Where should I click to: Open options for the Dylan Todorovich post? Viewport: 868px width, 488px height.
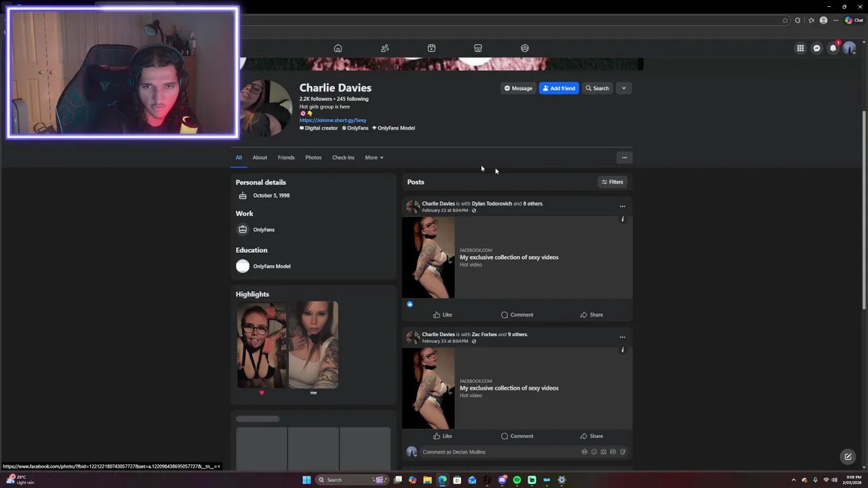coord(623,206)
